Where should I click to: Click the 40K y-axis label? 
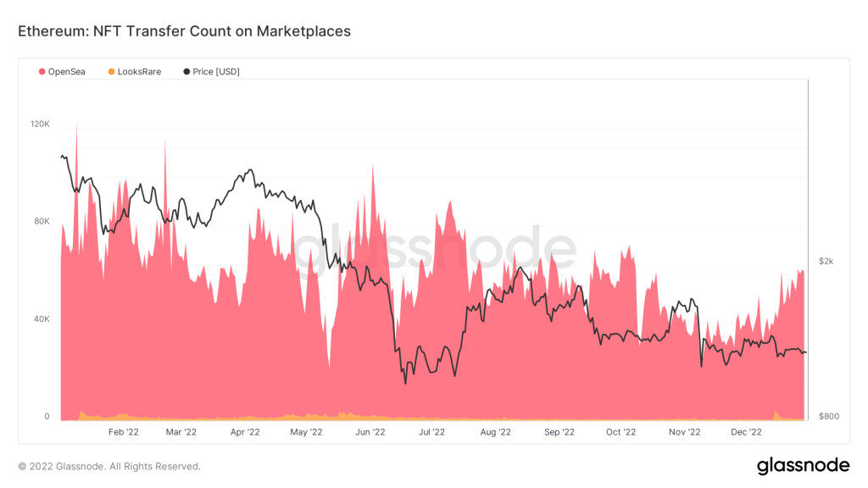point(42,319)
